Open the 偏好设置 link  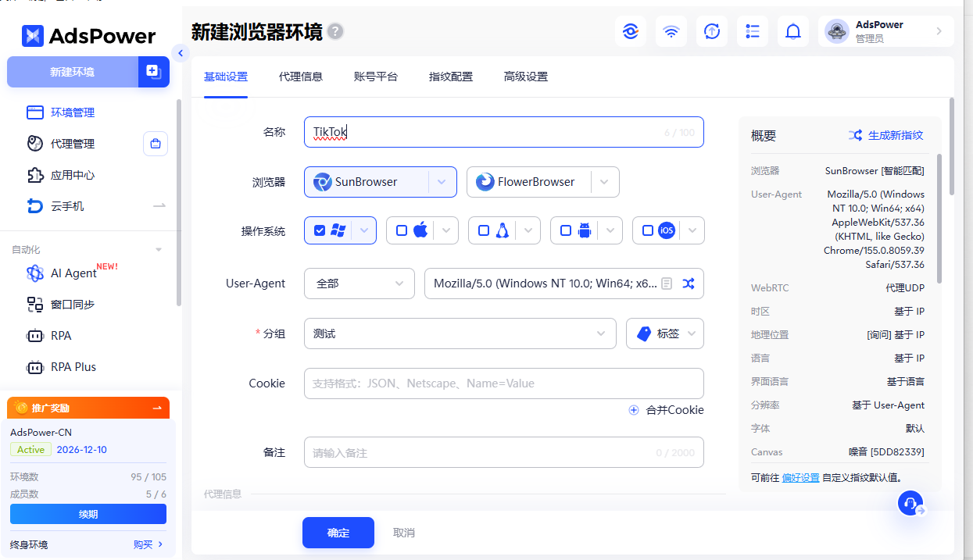point(800,477)
